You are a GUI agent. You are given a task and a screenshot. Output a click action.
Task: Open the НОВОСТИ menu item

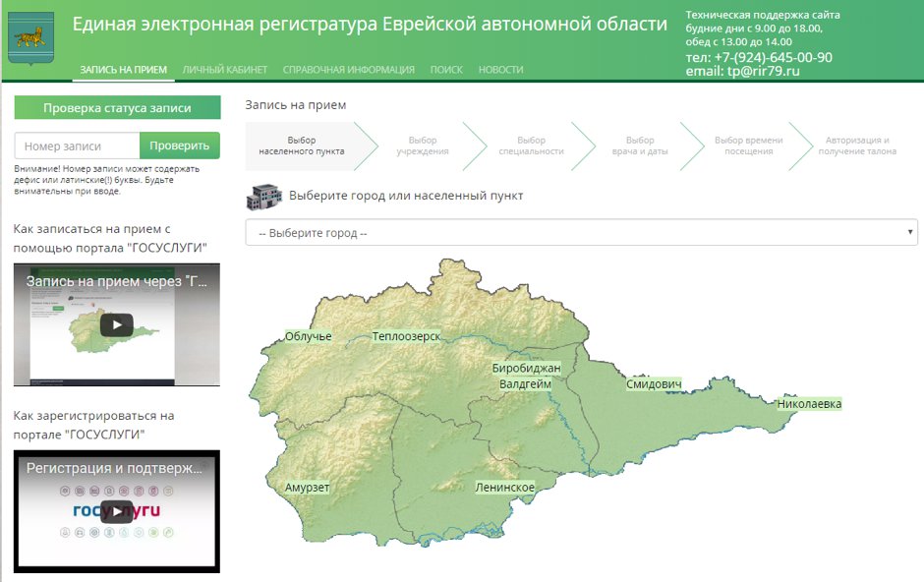tap(500, 70)
